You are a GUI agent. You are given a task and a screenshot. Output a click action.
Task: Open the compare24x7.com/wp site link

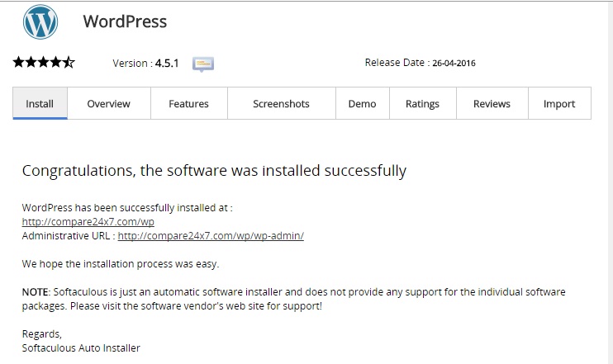[88, 222]
